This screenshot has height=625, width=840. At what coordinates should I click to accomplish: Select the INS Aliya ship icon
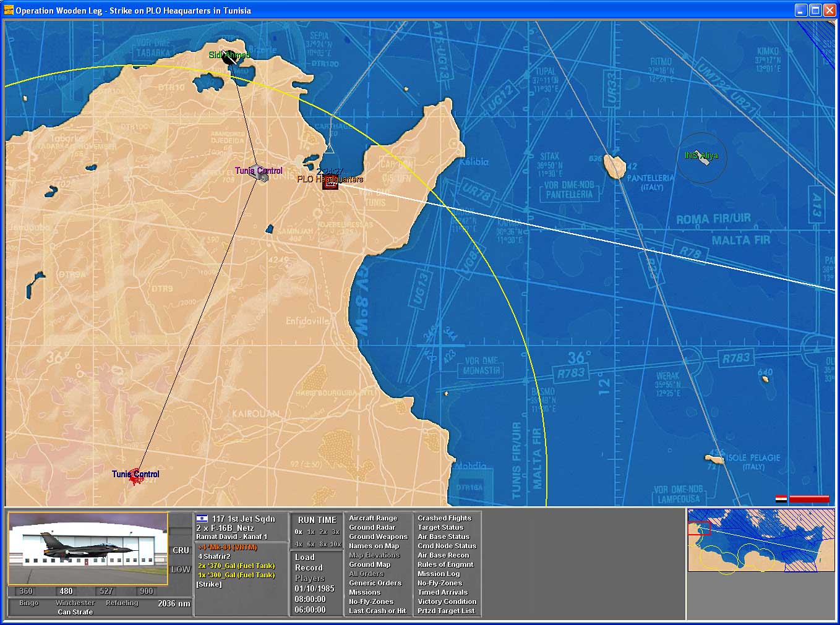point(703,156)
